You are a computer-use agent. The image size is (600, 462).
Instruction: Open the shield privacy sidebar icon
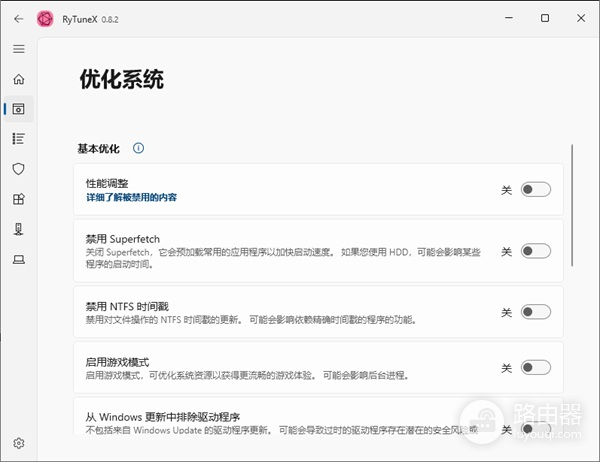click(18, 169)
